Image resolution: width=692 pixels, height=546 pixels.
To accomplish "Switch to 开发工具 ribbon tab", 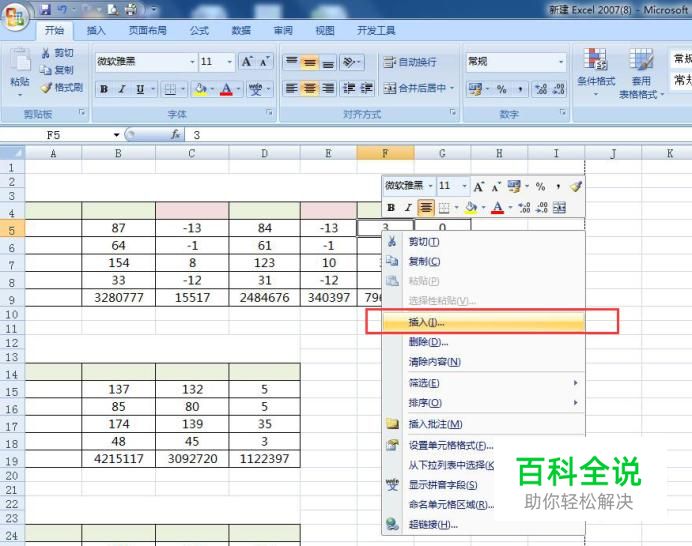I will [376, 30].
